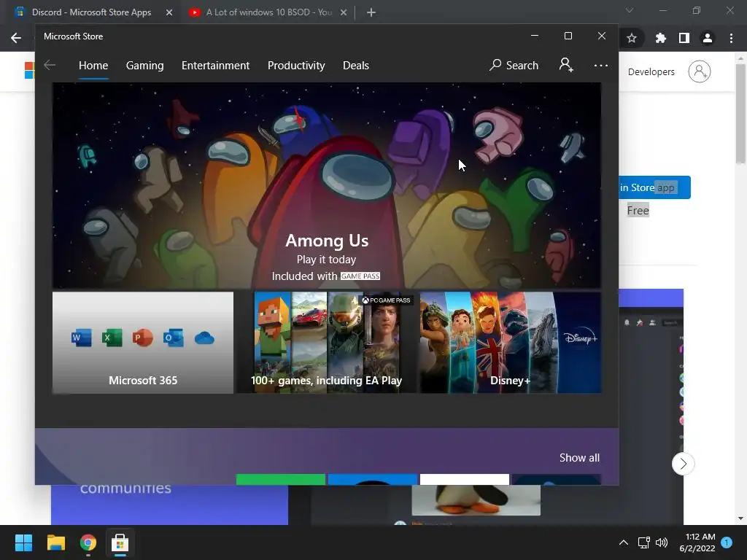Toggle the Chrome side panel
Screen dimensions: 747x560
pos(684,38)
